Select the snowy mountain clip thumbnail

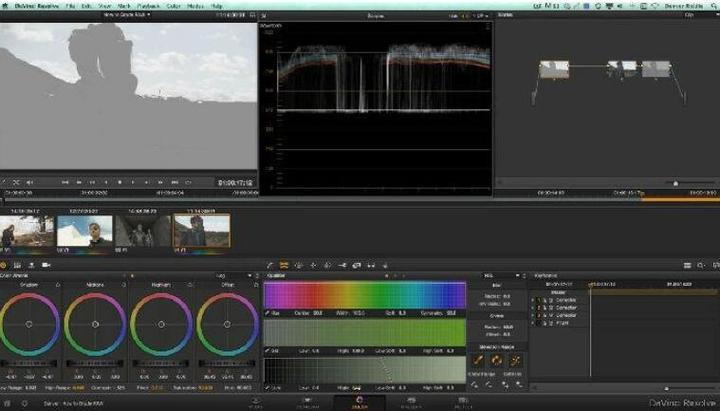[x=85, y=231]
